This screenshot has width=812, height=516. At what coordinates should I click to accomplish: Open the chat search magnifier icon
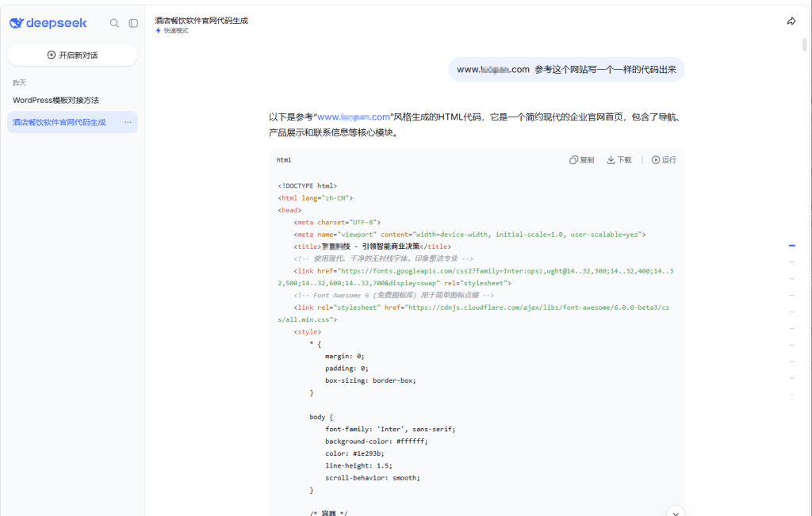point(114,23)
